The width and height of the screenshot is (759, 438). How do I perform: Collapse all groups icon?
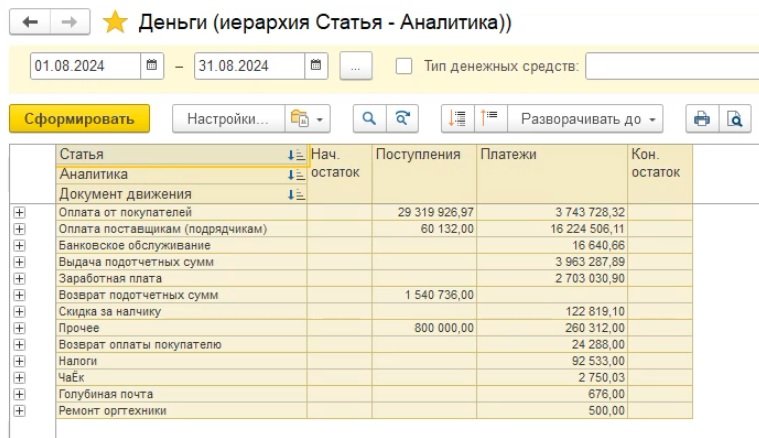[490, 119]
